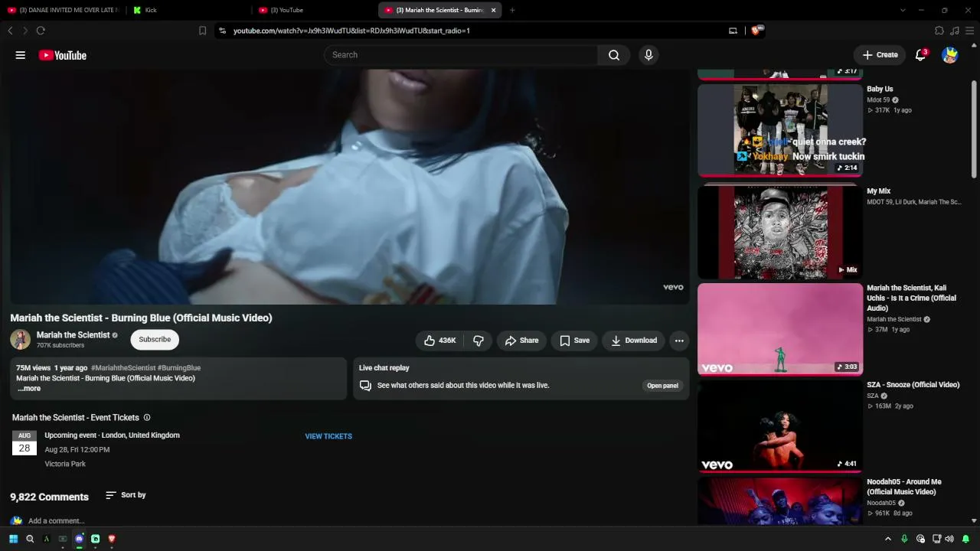Focus the YouTube search field
This screenshot has height=551, width=980.
click(461, 55)
